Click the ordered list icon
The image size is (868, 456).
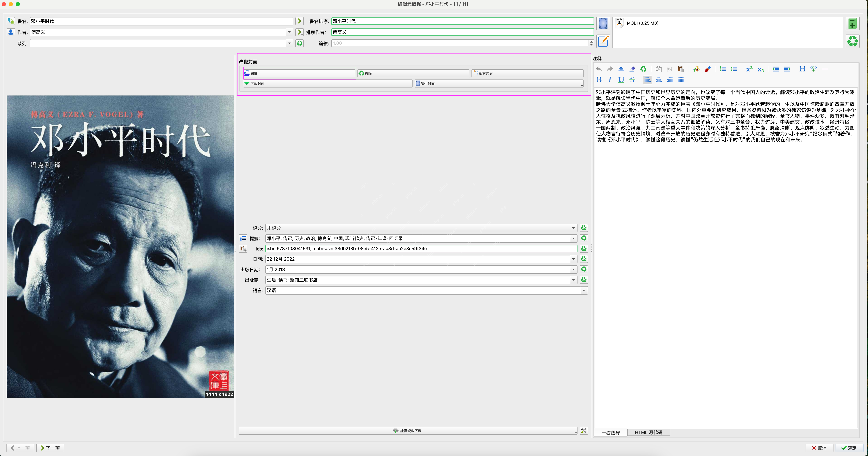point(722,69)
